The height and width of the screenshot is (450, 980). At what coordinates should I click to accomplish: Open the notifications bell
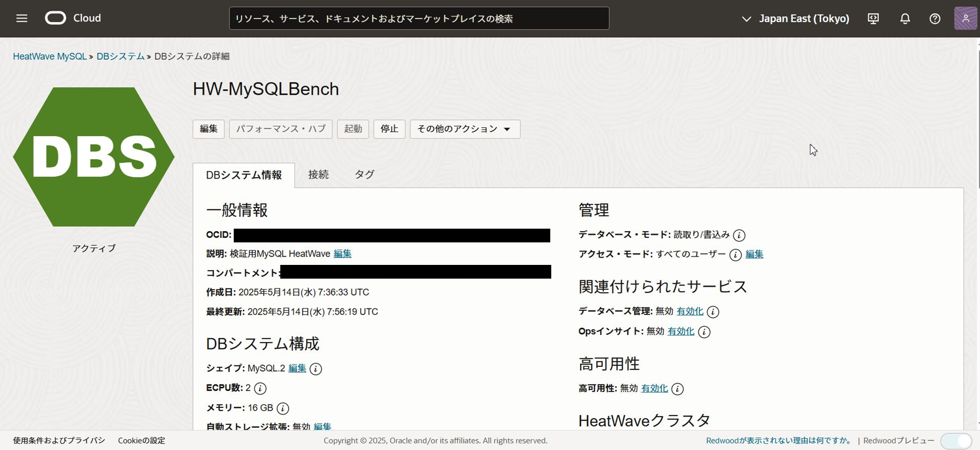click(905, 19)
